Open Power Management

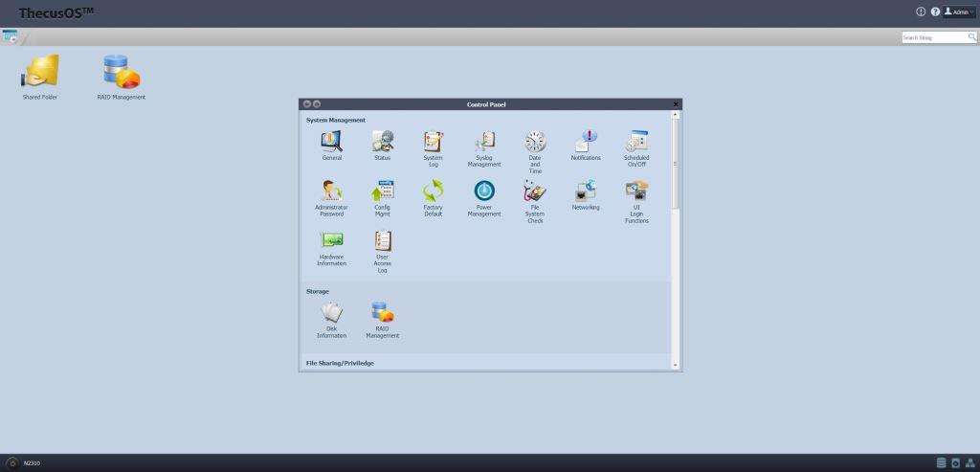484,198
